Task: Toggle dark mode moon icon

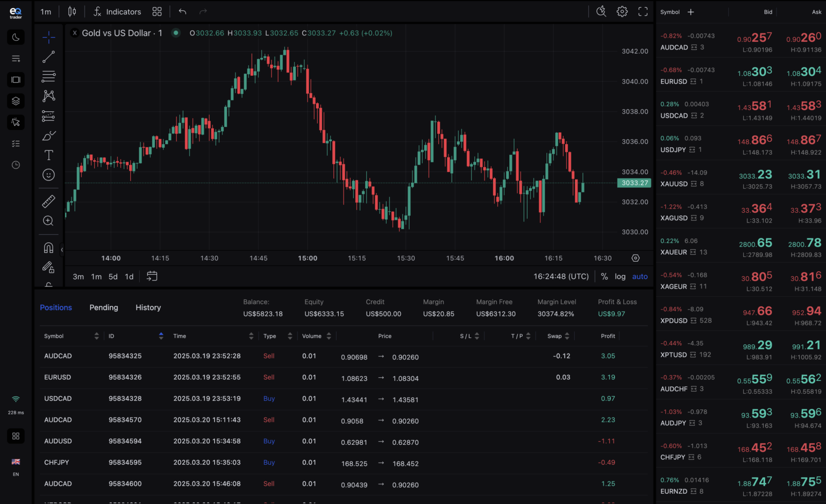Action: pos(16,37)
